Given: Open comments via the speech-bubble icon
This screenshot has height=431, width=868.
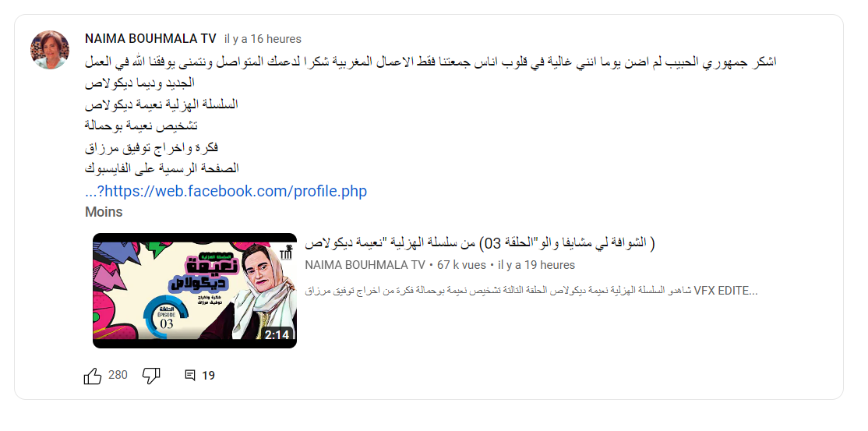Looking at the screenshot, I should click(190, 376).
